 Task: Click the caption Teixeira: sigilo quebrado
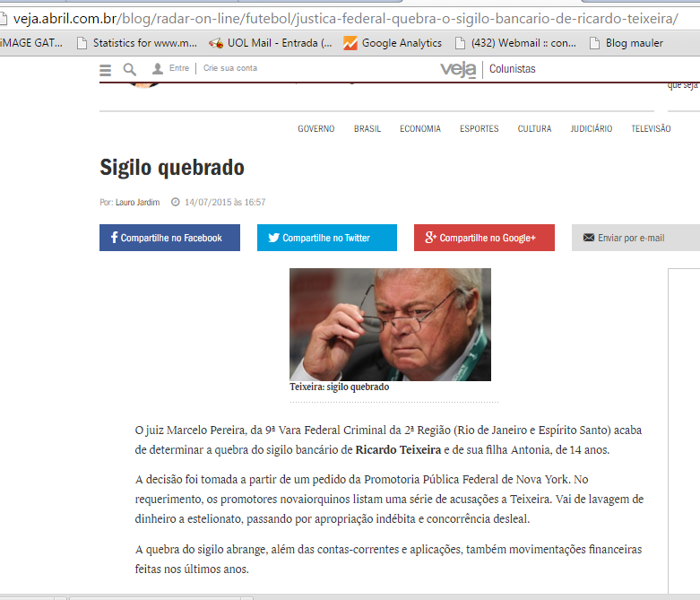click(x=340, y=387)
